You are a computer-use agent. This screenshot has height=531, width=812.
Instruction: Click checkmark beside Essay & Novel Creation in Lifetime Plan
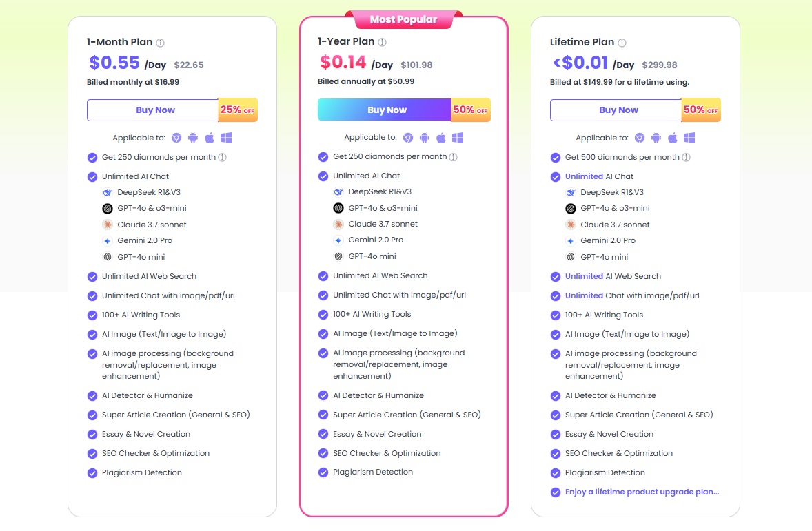[555, 434]
